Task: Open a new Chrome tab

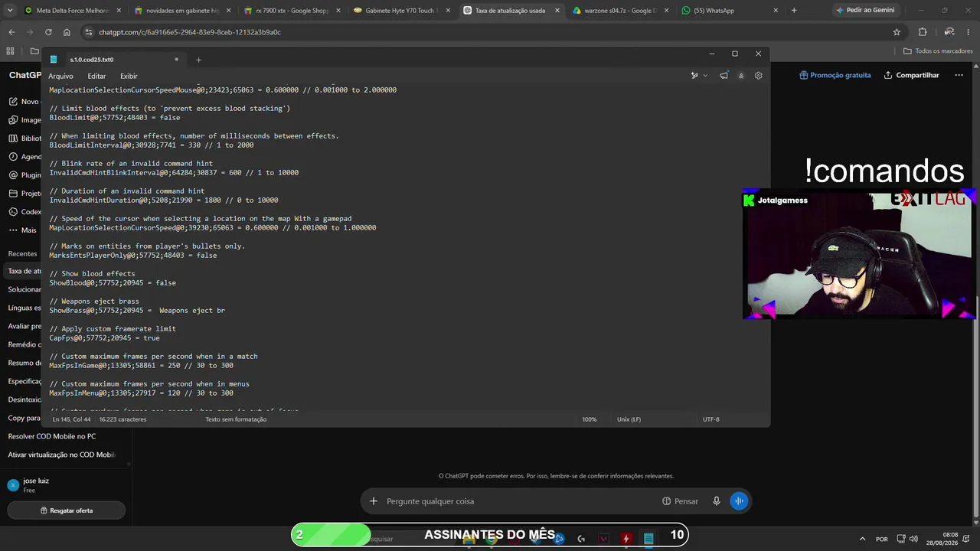Action: click(x=794, y=11)
